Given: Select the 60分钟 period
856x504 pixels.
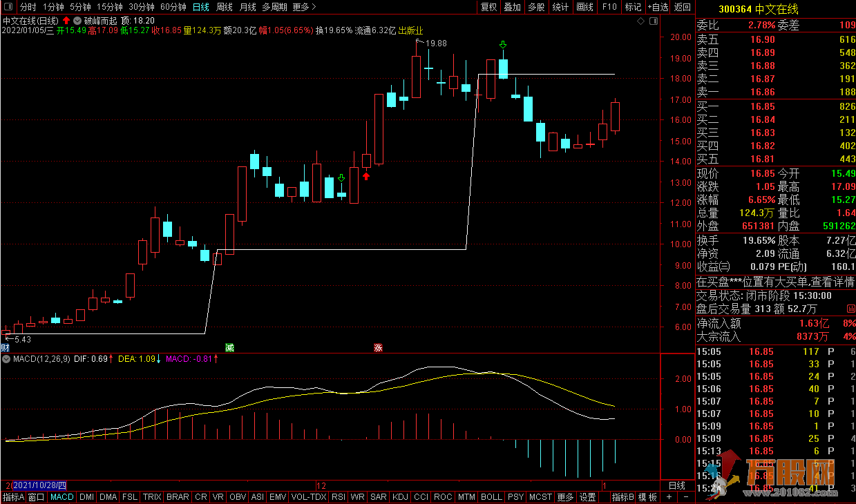Looking at the screenshot, I should (173, 7).
